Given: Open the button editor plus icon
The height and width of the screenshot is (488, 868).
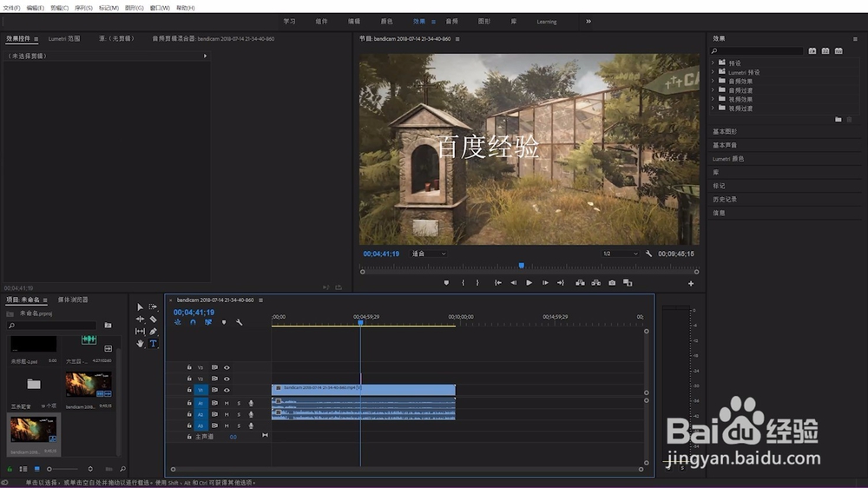Looking at the screenshot, I should [691, 284].
